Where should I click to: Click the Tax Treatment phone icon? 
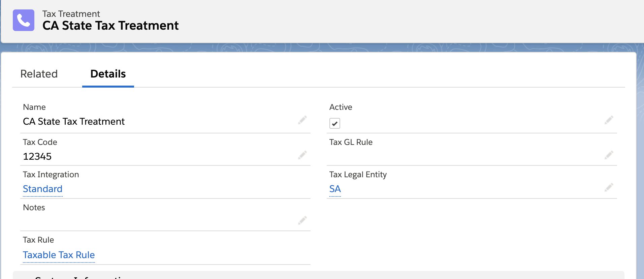(24, 20)
